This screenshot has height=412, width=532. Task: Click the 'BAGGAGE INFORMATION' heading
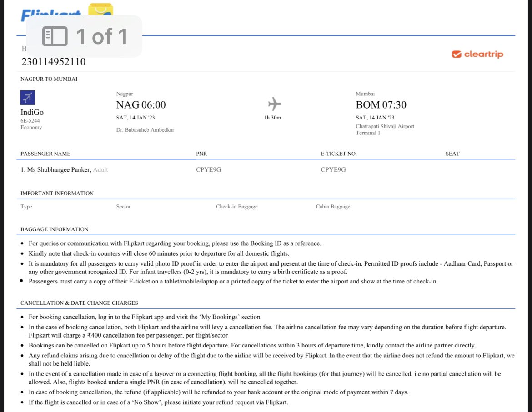[54, 229]
